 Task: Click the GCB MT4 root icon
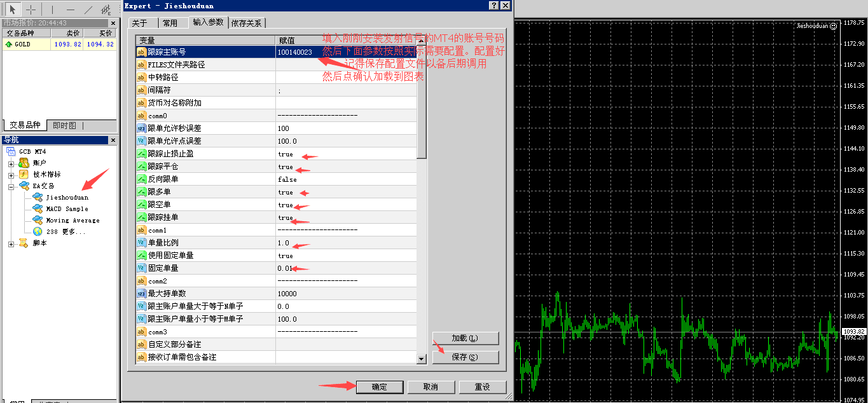coord(11,151)
